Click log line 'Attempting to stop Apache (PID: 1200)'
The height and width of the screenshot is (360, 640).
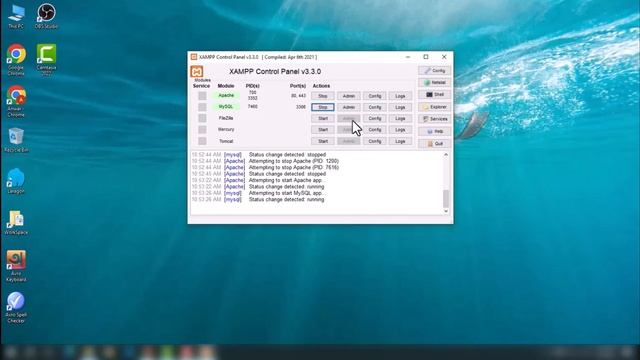point(293,161)
